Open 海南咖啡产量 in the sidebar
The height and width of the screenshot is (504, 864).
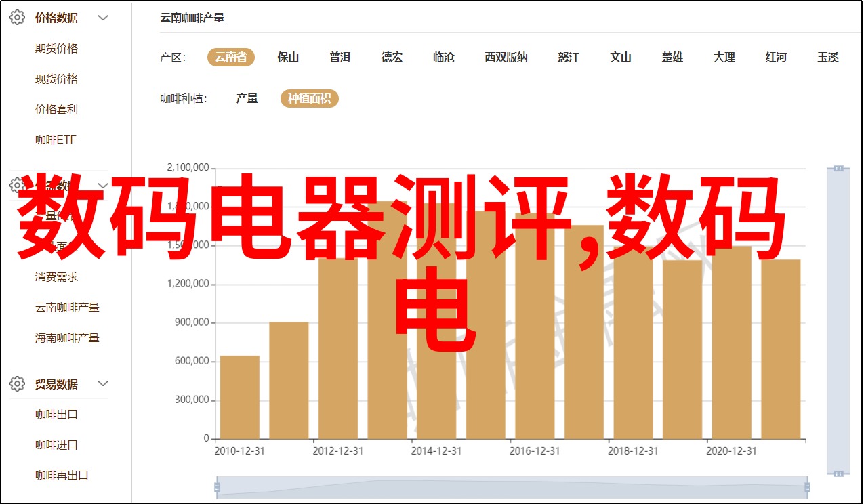click(x=68, y=337)
